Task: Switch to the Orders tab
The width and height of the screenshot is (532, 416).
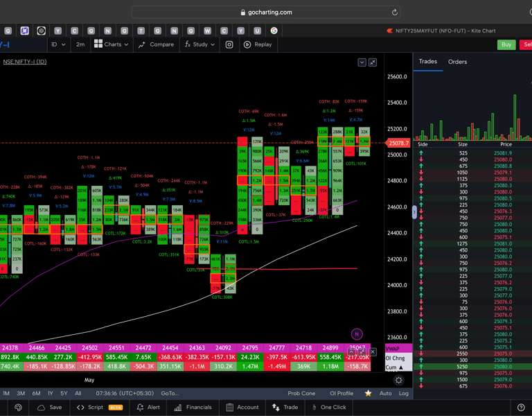Action: click(x=457, y=62)
